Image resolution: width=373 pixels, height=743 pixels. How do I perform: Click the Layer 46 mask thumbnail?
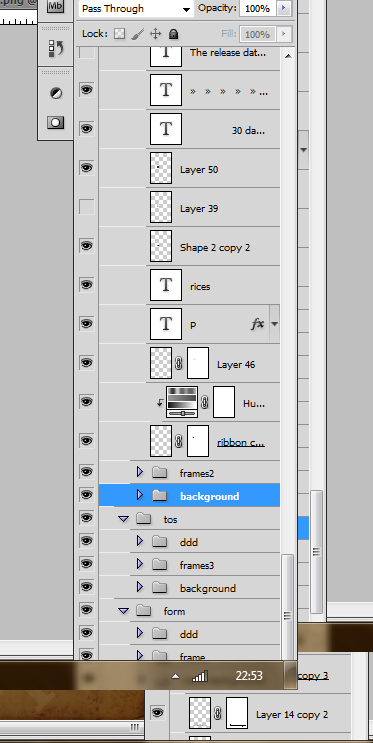(x=198, y=363)
